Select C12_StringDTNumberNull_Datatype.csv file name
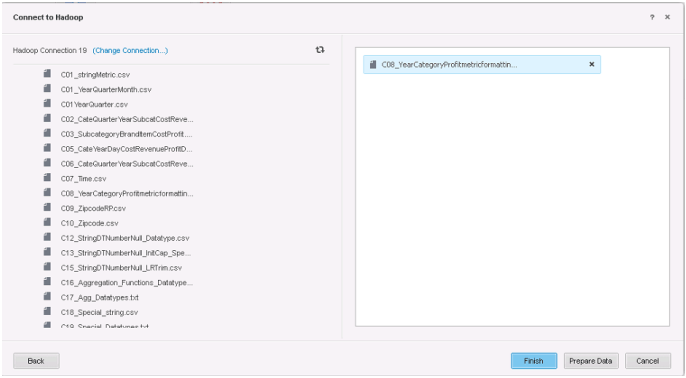This screenshot has height=378, width=686. coord(125,238)
